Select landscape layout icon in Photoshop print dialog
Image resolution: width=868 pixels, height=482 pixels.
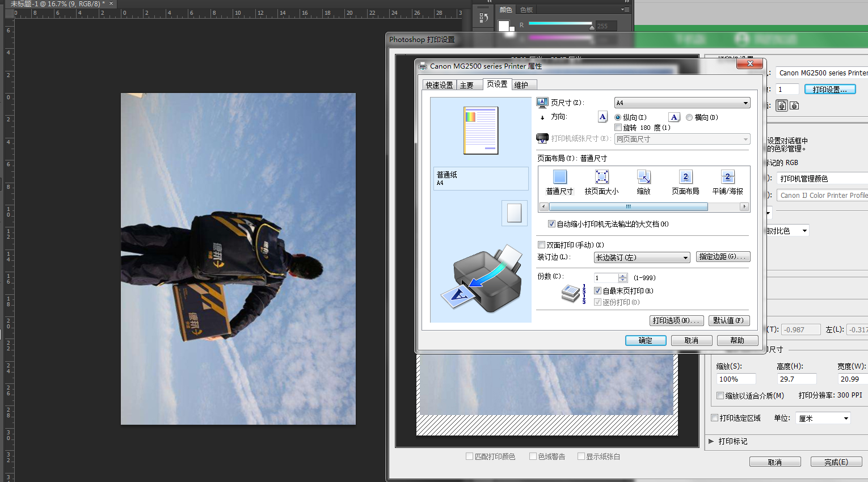pyautogui.click(x=794, y=105)
